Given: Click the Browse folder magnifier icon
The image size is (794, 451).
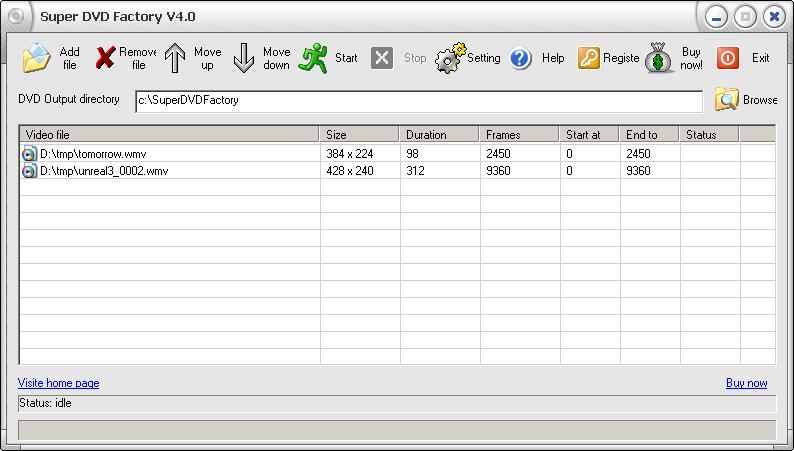Looking at the screenshot, I should [727, 99].
